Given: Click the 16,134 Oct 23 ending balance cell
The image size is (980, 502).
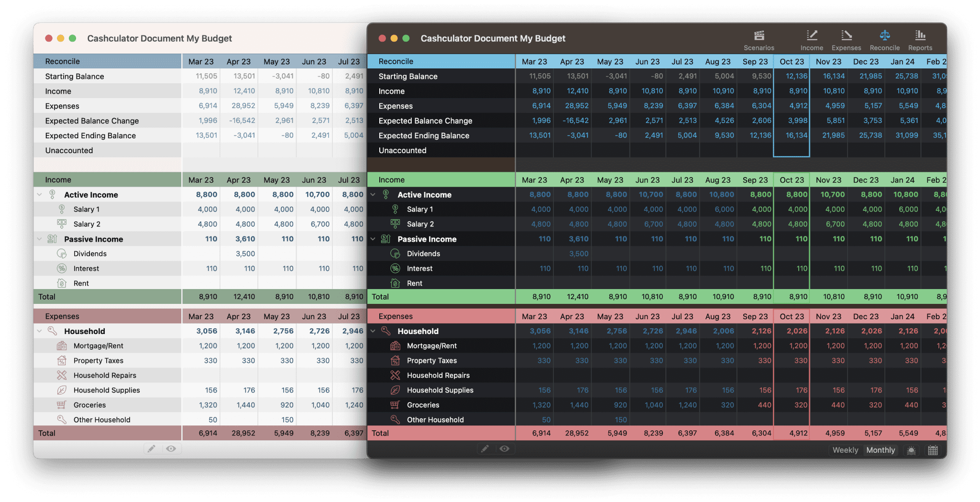Looking at the screenshot, I should coord(792,135).
